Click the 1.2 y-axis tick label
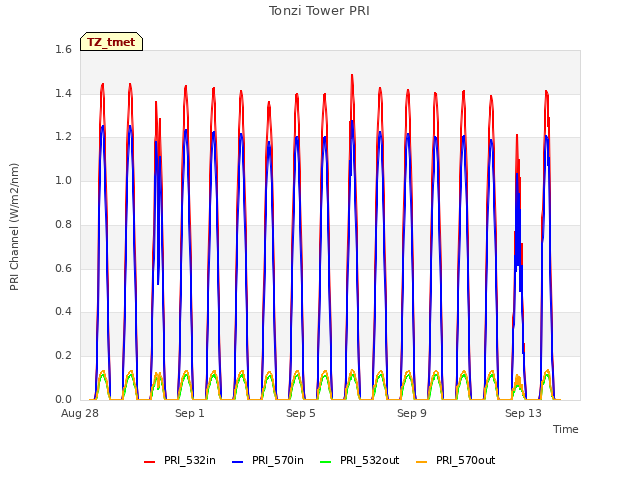Screen dimensions: 640x480 point(63,137)
